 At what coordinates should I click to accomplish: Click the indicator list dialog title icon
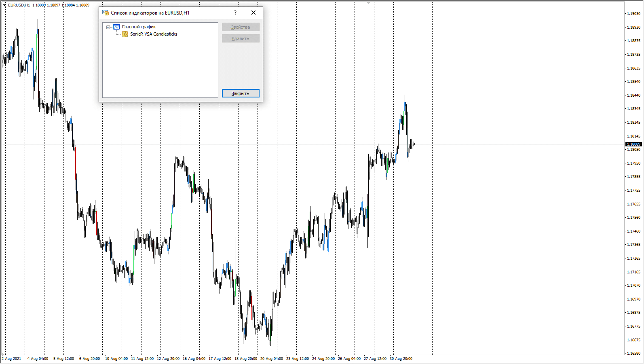point(106,13)
